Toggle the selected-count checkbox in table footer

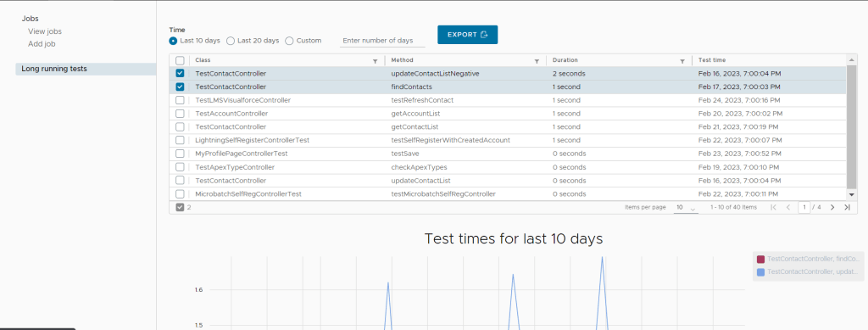(180, 207)
